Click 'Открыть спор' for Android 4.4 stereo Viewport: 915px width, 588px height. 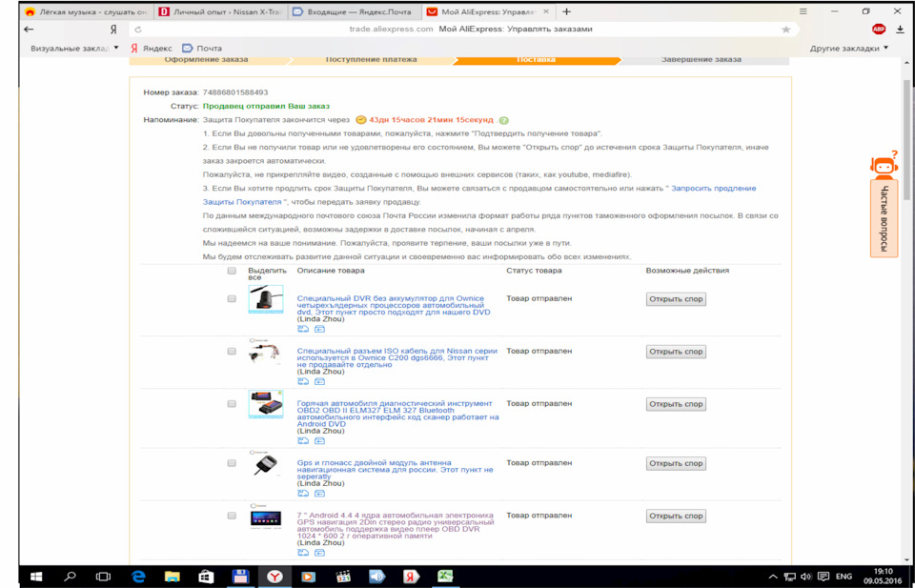(x=676, y=517)
